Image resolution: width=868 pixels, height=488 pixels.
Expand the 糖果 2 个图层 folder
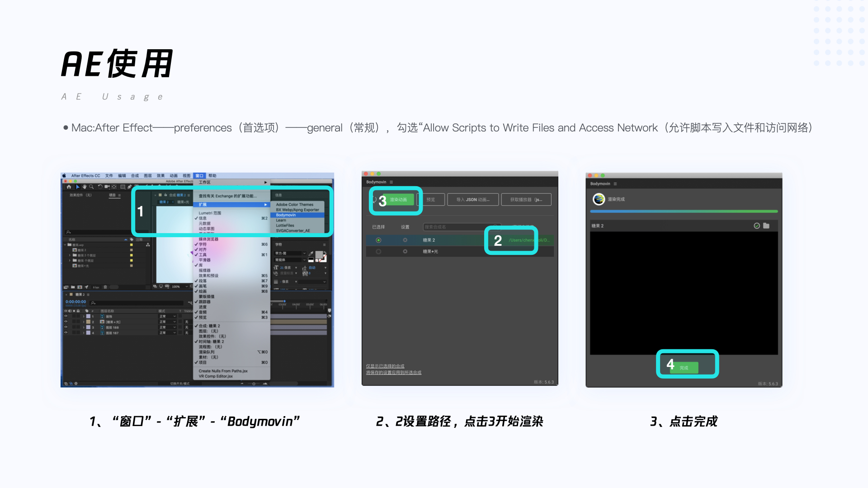tap(70, 255)
